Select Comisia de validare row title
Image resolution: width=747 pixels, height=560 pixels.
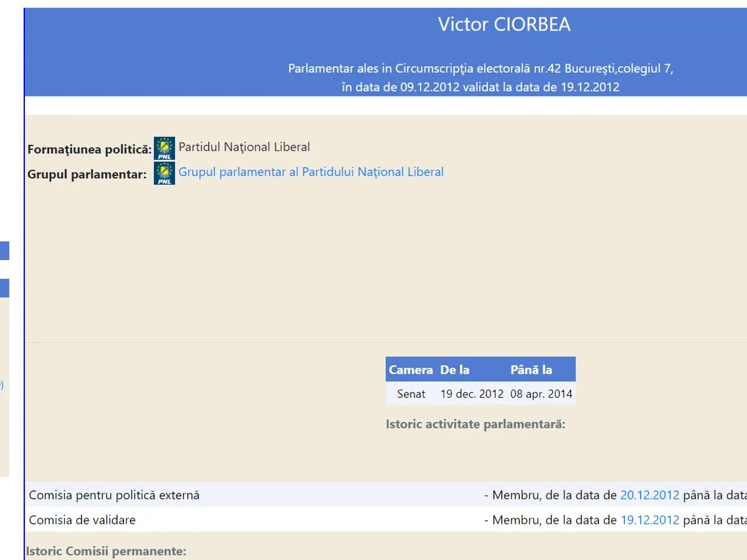click(x=82, y=520)
